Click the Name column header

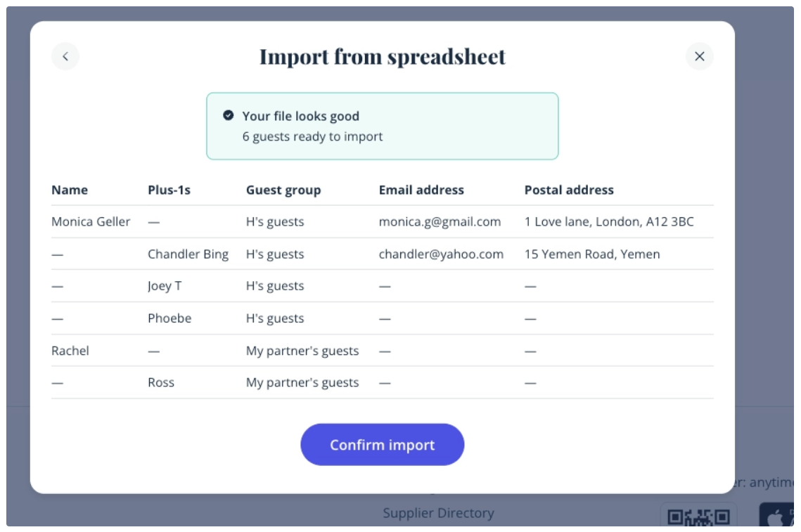tap(70, 190)
